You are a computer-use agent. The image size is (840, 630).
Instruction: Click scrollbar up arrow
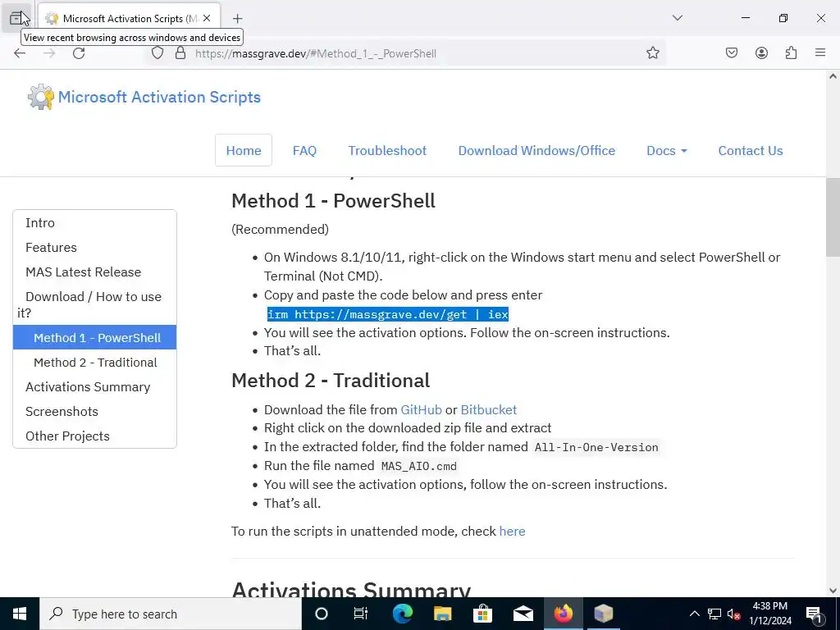point(833,76)
